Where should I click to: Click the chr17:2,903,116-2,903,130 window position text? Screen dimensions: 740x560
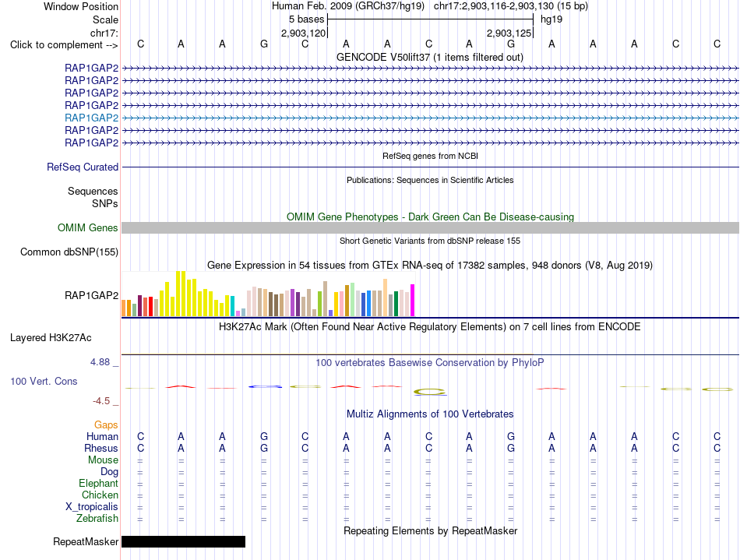tap(511, 6)
